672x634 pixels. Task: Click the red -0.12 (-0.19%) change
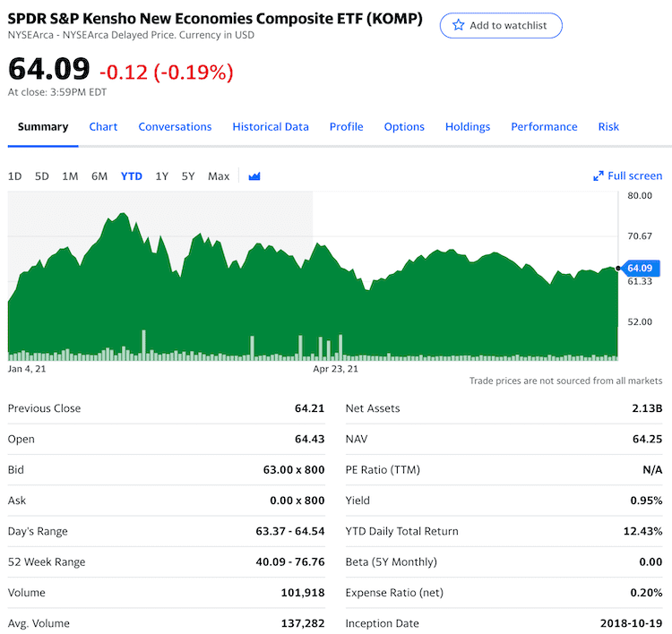tap(167, 72)
